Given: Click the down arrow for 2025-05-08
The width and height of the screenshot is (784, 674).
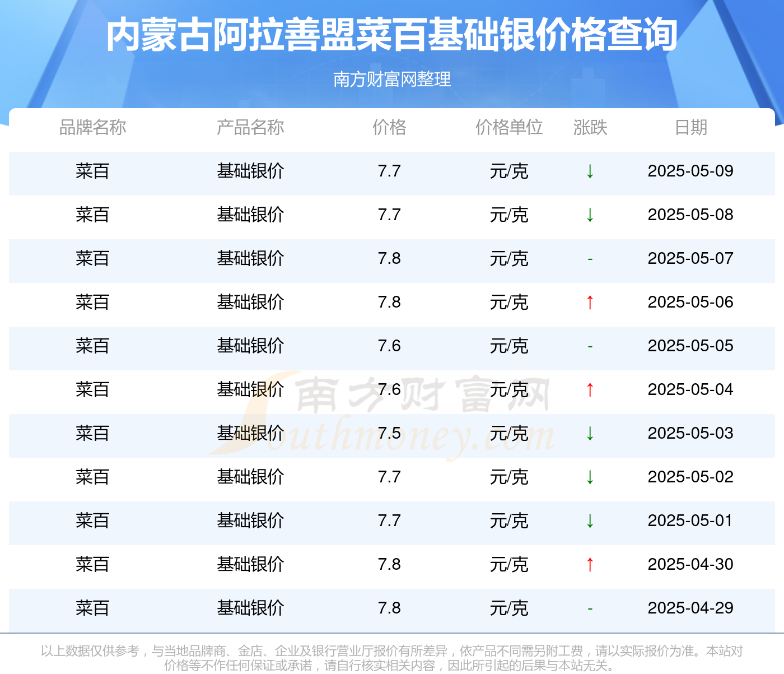Looking at the screenshot, I should tap(590, 215).
